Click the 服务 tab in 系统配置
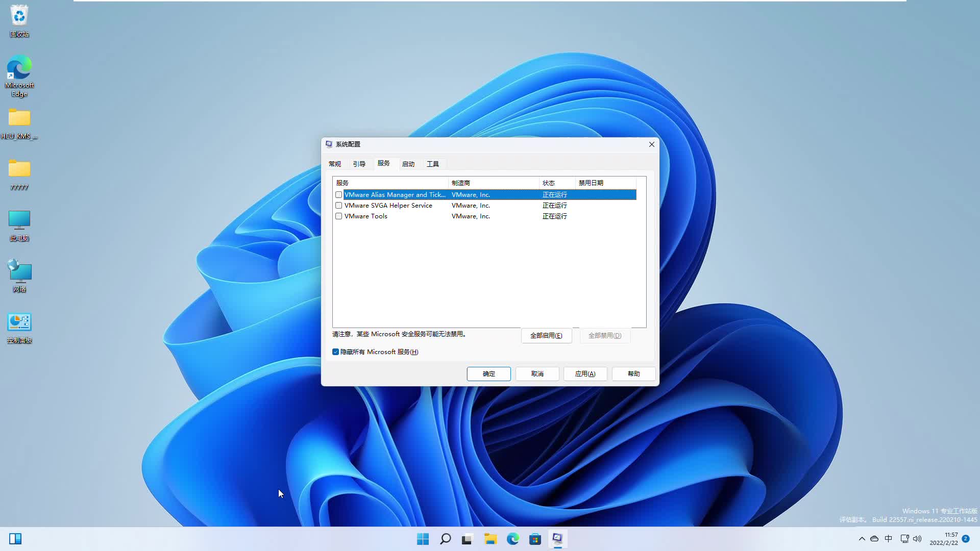 point(383,163)
